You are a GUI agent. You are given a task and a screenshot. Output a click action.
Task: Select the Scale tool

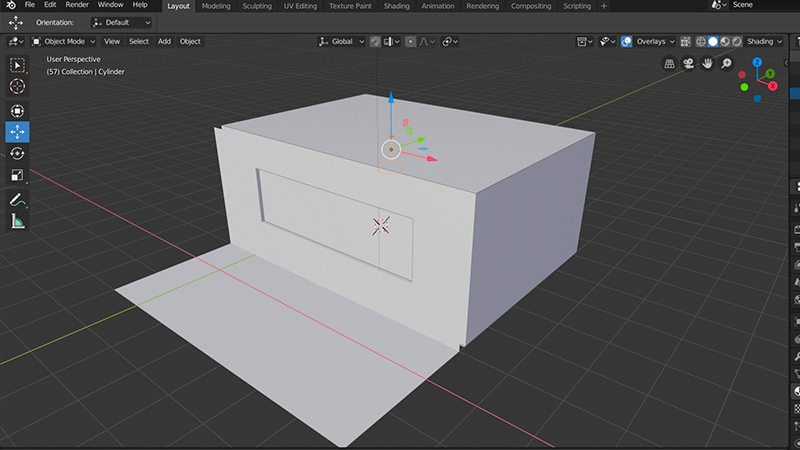coord(17,176)
